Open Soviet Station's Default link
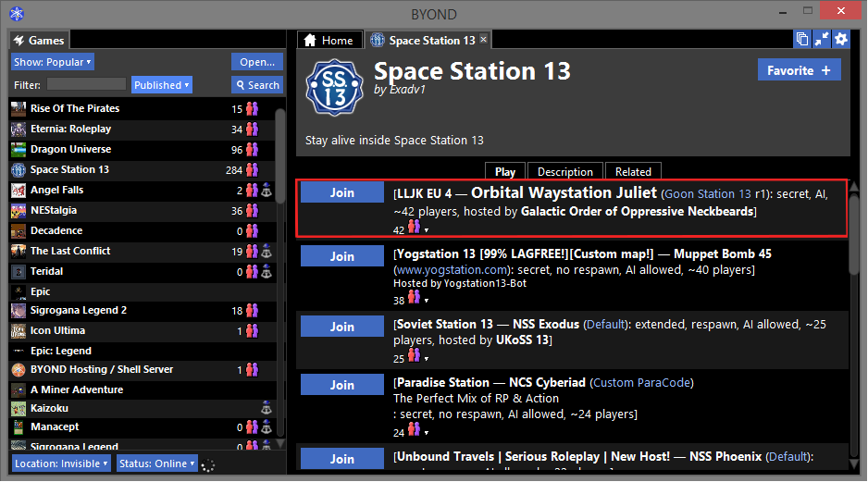The image size is (868, 482). (x=606, y=325)
